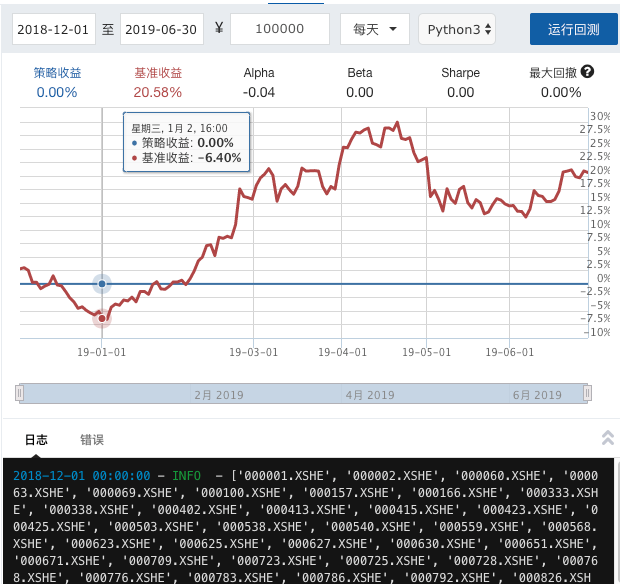
Task: Click the red benchmark data point on chart
Action: tap(102, 318)
